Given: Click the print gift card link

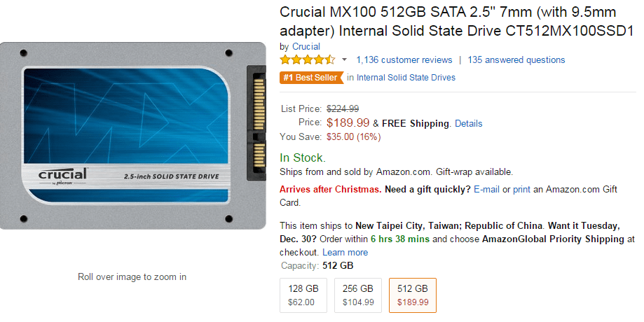Looking at the screenshot, I should tap(521, 190).
